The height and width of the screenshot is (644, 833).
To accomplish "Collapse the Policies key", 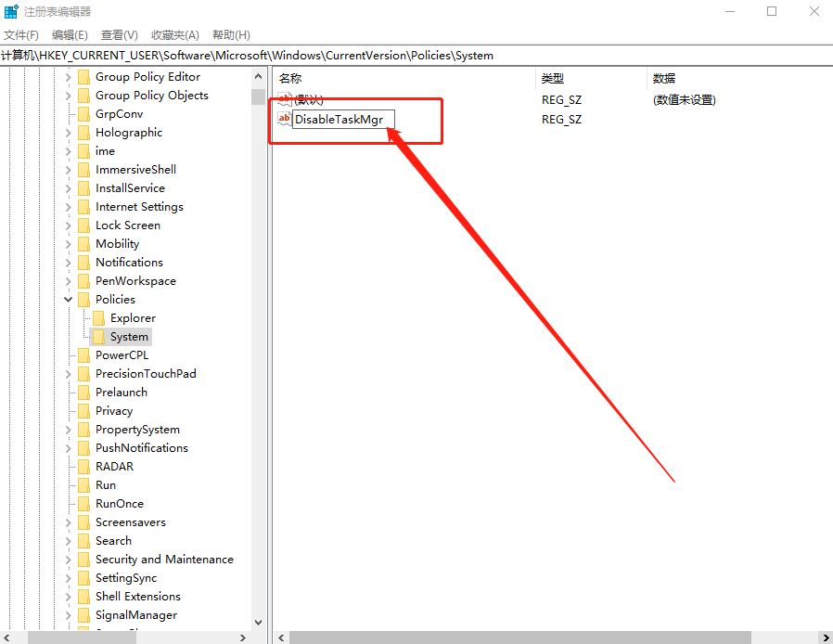I will (68, 300).
